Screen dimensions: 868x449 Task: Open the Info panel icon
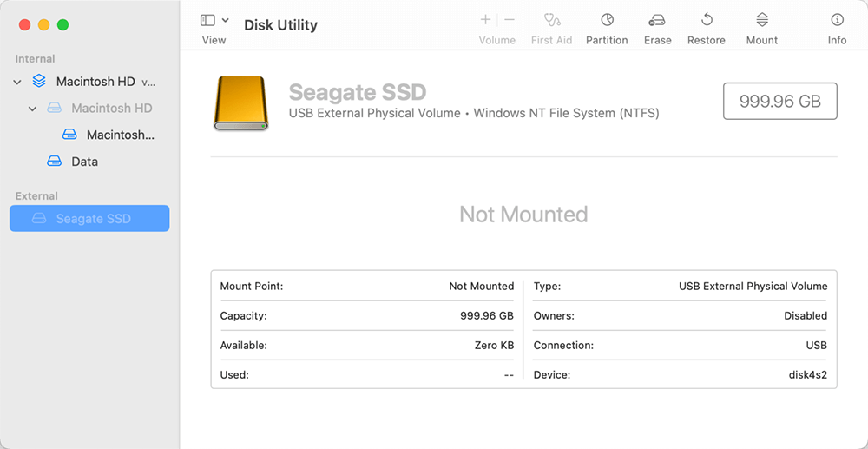[x=837, y=20]
